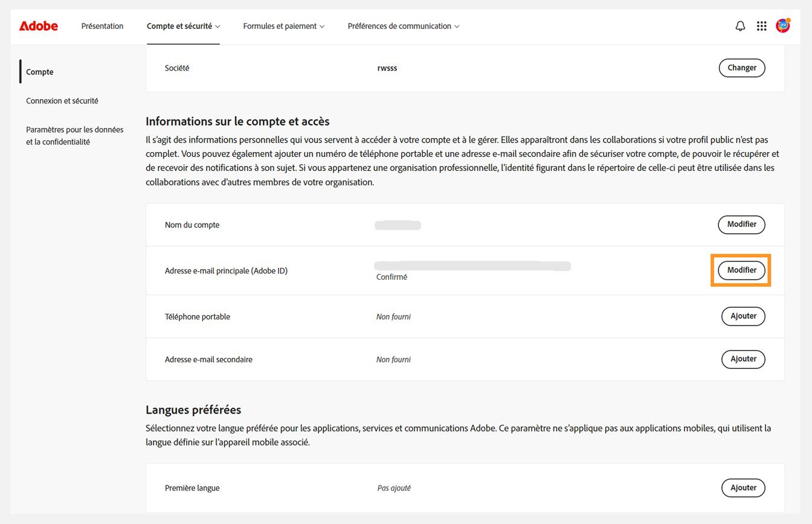The image size is (812, 524).
Task: Add a mobile phone number
Action: pyautogui.click(x=743, y=316)
